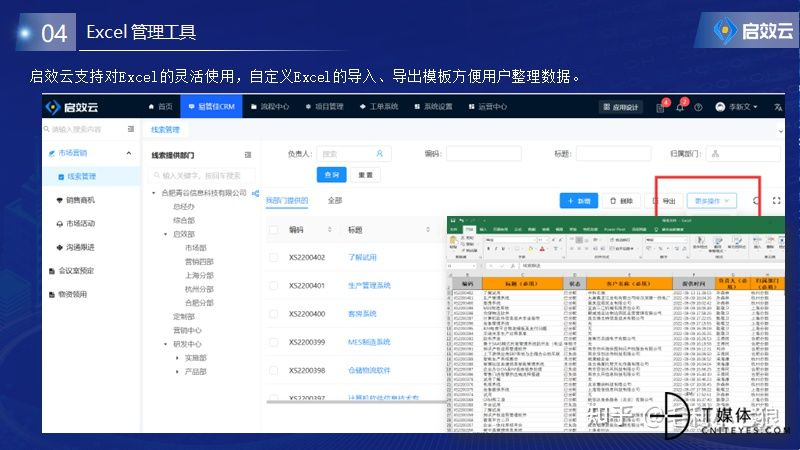
Task: Focus the 编码 filter input
Action: pyautogui.click(x=484, y=154)
